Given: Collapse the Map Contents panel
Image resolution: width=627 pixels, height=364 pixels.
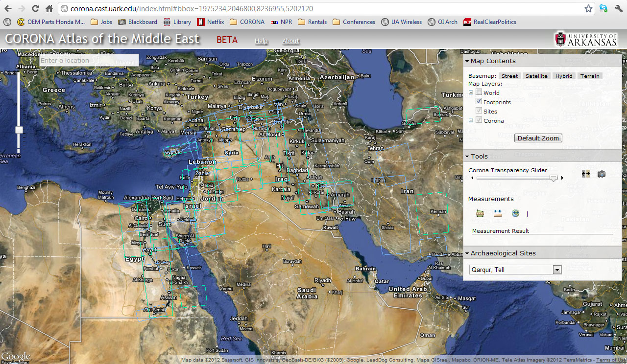Looking at the screenshot, I should (x=467, y=61).
